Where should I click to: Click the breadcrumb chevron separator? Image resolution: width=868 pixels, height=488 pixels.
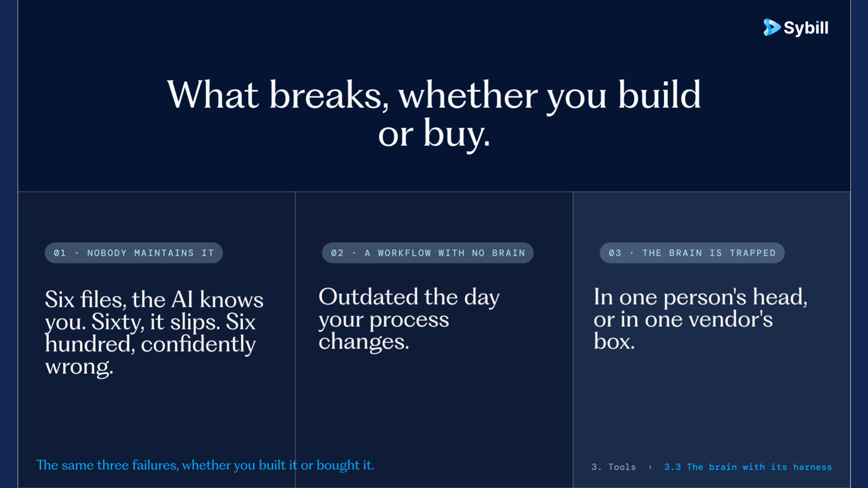[650, 467]
